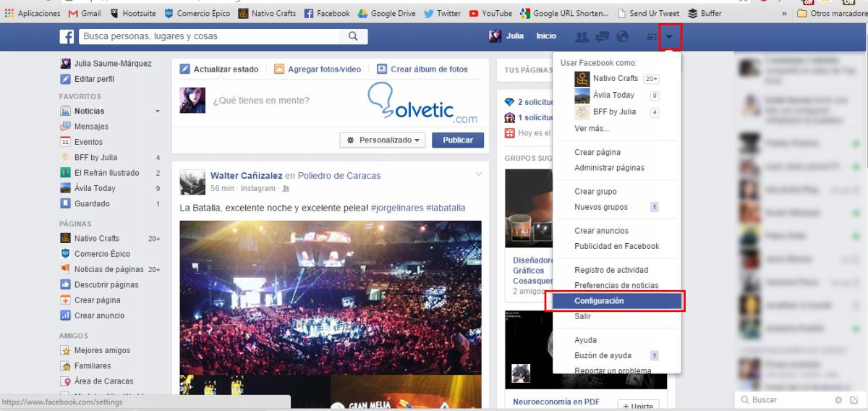
Task: Click BFF by Julia logo in dropdown menu
Action: click(x=582, y=112)
